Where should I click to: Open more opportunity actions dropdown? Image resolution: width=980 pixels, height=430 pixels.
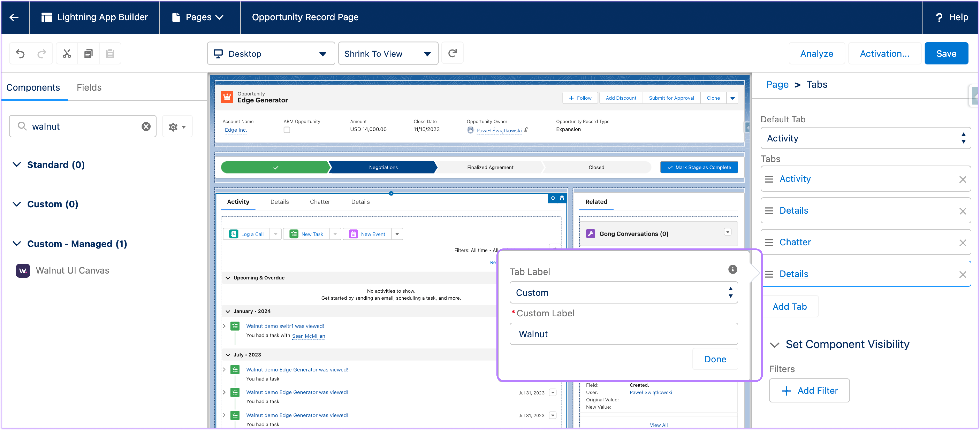(x=732, y=98)
